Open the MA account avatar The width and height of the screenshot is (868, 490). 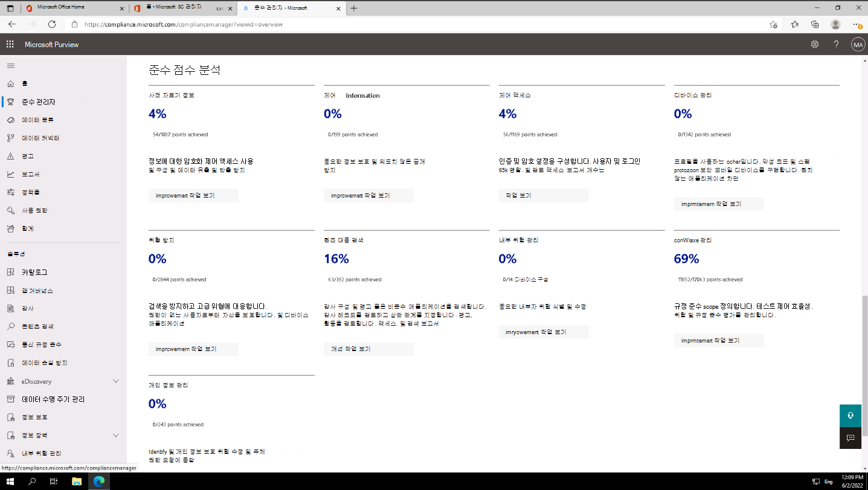click(858, 44)
